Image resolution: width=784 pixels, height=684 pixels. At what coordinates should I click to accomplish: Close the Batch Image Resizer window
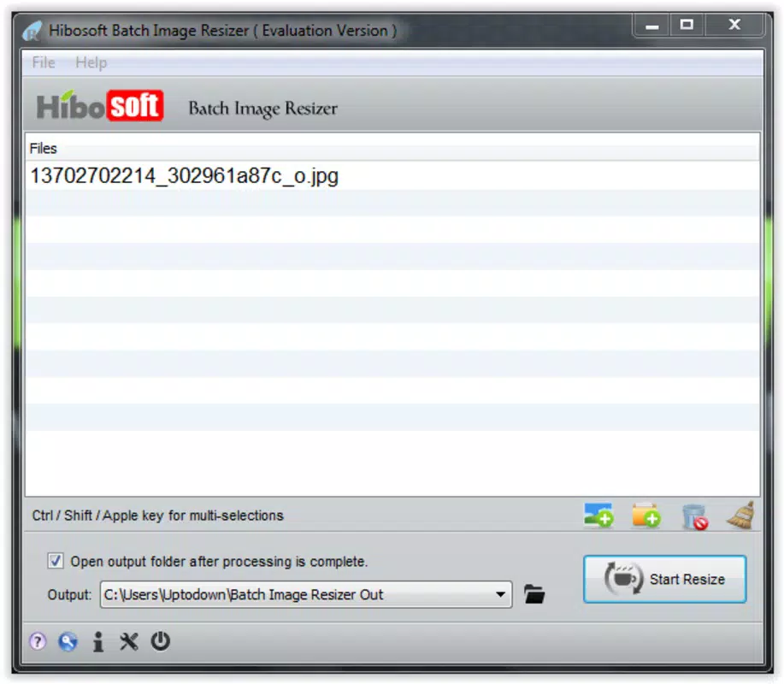pos(734,25)
